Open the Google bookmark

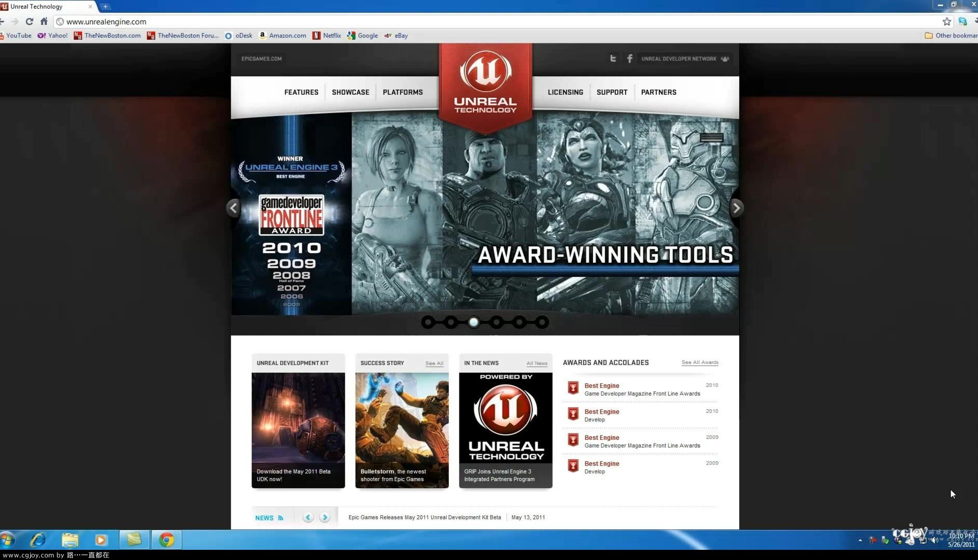[362, 36]
